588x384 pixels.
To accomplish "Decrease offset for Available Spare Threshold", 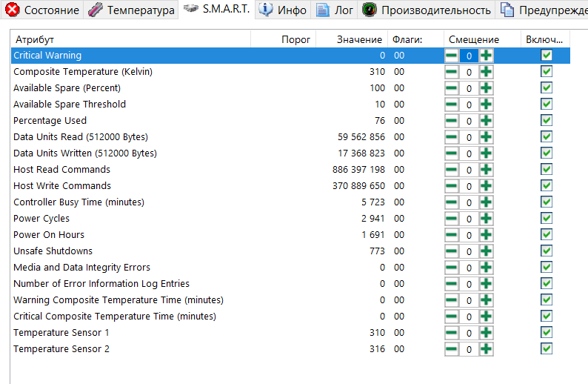I will coord(451,105).
